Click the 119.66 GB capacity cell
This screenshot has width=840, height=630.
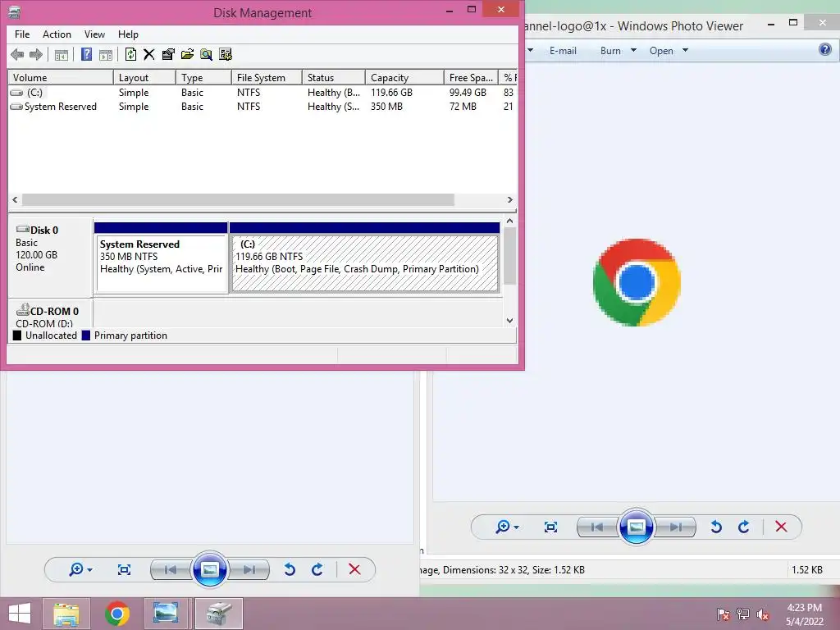391,93
